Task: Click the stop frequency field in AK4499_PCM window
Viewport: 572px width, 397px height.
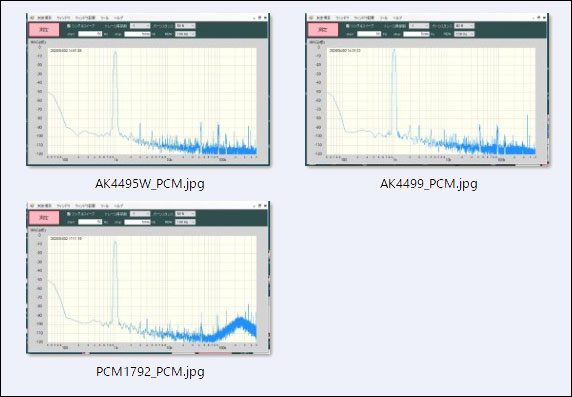Action: click(x=416, y=34)
